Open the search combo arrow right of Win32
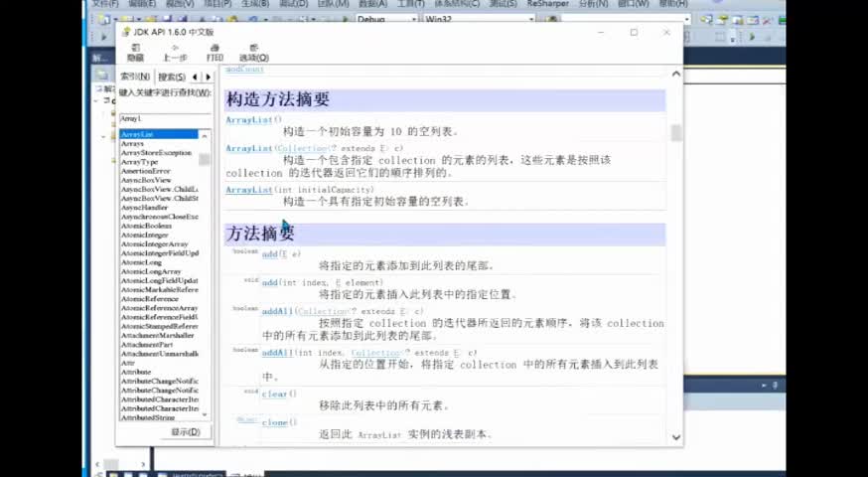 686,19
